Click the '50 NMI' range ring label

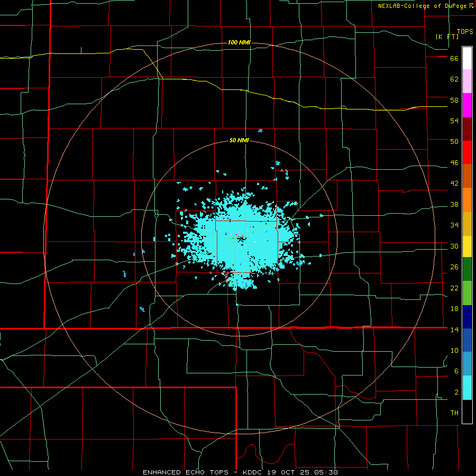239,140
